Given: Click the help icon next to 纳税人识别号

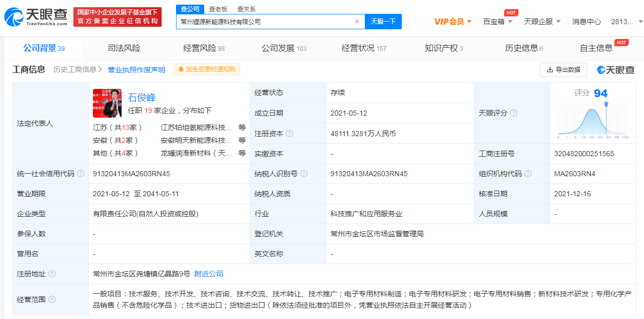Looking at the screenshot, I should click(304, 174).
